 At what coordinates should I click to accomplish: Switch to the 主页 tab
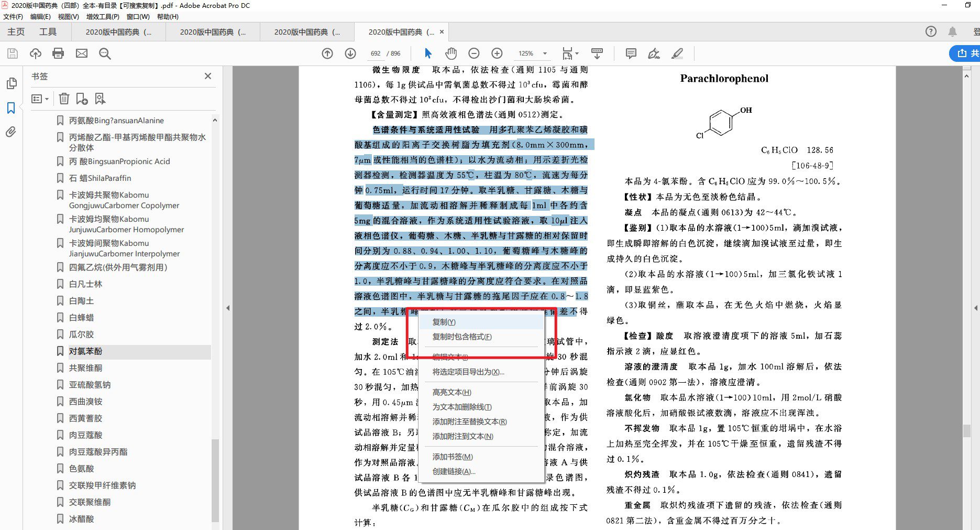16,32
